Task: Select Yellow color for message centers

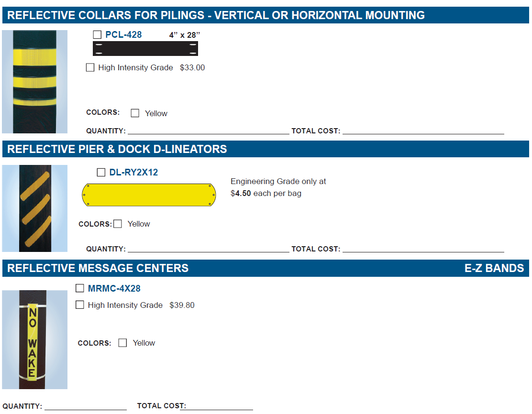Action: click(x=123, y=343)
